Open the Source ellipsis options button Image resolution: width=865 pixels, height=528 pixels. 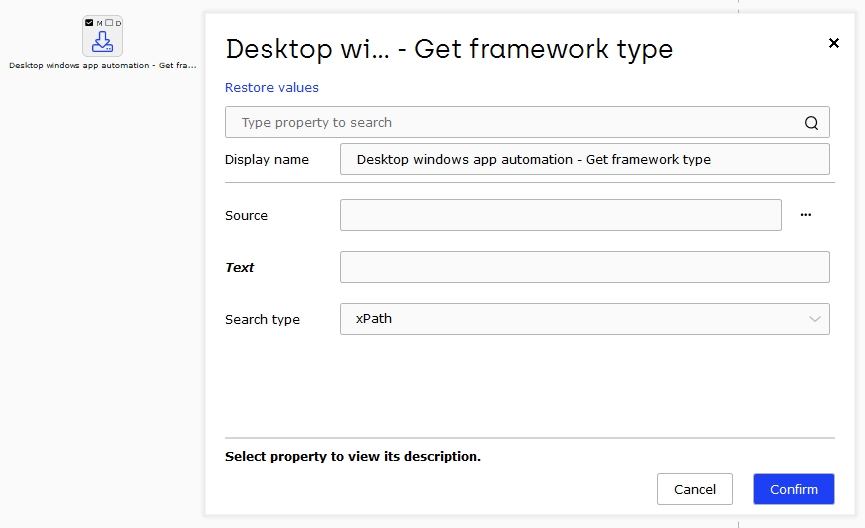click(805, 215)
